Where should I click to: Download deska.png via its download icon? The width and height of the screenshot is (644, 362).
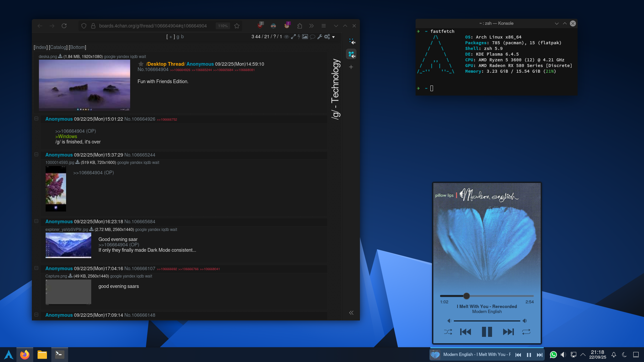[60, 56]
